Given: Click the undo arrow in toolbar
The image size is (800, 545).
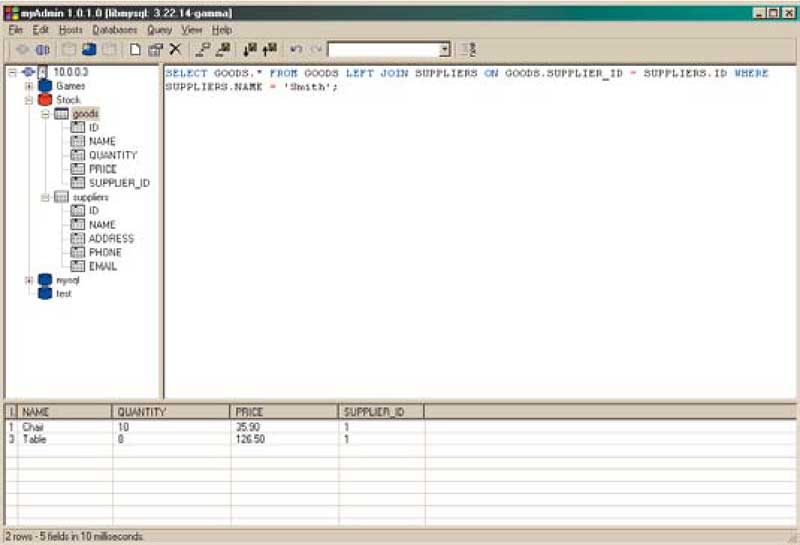Looking at the screenshot, I should pos(296,49).
